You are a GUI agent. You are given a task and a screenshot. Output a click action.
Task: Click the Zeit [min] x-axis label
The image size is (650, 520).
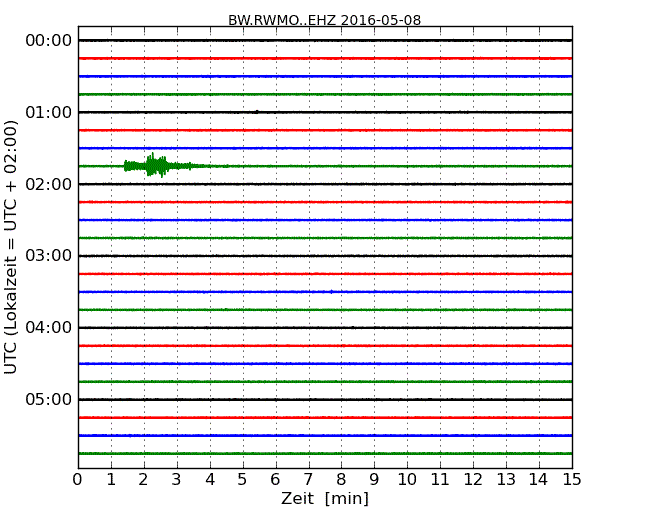325,498
